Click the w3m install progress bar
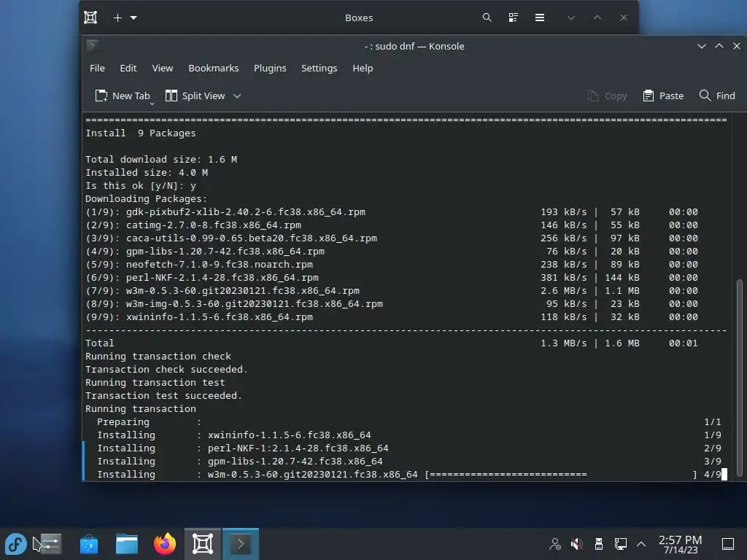This screenshot has height=560, width=747. tap(561, 474)
